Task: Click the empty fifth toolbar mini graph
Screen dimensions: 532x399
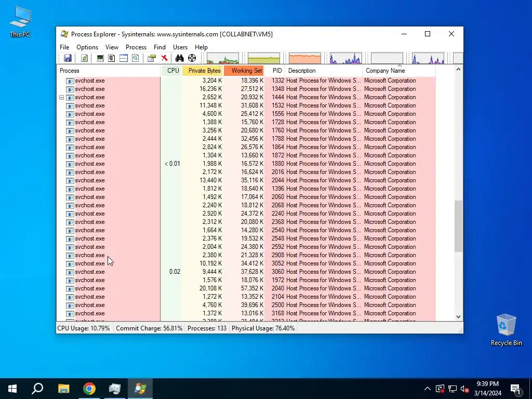Action: 387,58
